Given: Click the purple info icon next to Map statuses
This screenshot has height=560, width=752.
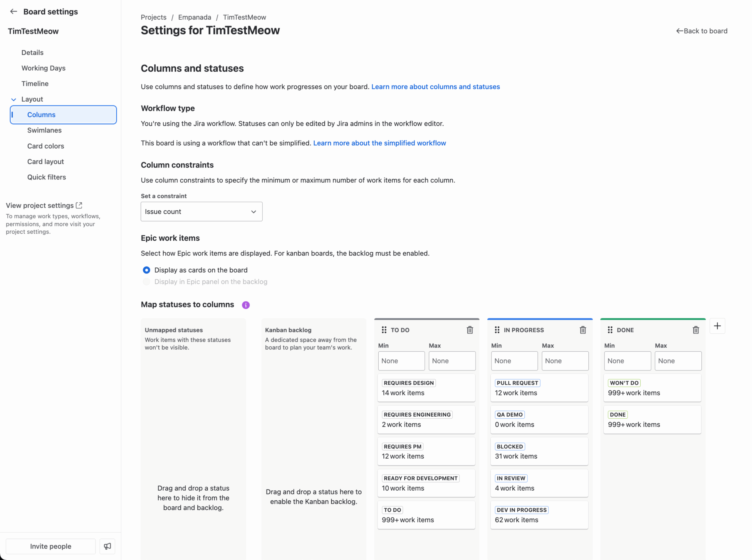Looking at the screenshot, I should (x=246, y=305).
